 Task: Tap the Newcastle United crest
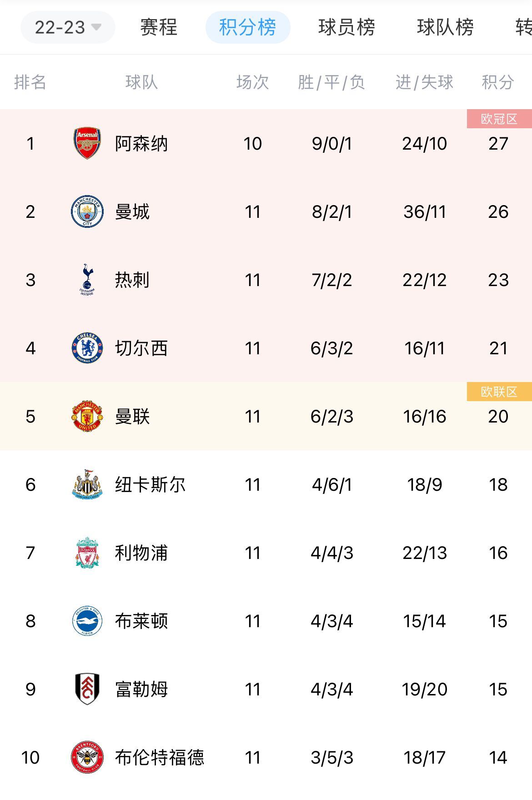[x=87, y=484]
